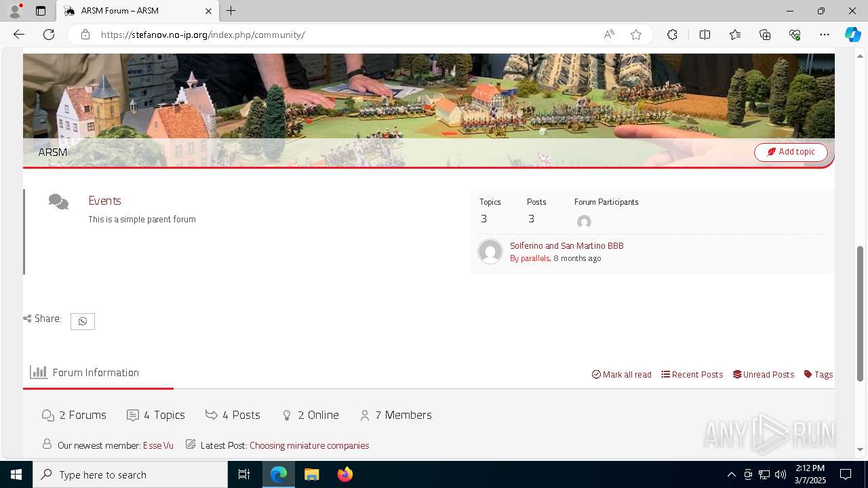
Task: Click the Forum Information bar chart icon
Action: pyautogui.click(x=39, y=371)
